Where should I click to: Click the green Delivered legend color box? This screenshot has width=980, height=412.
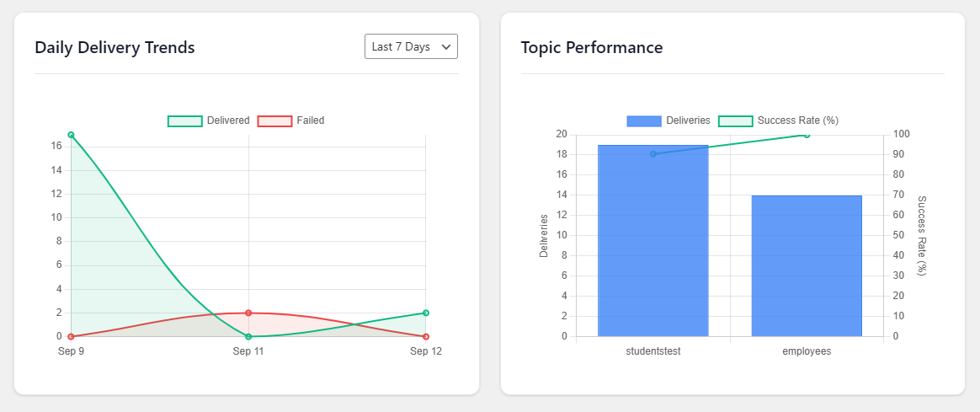[185, 120]
